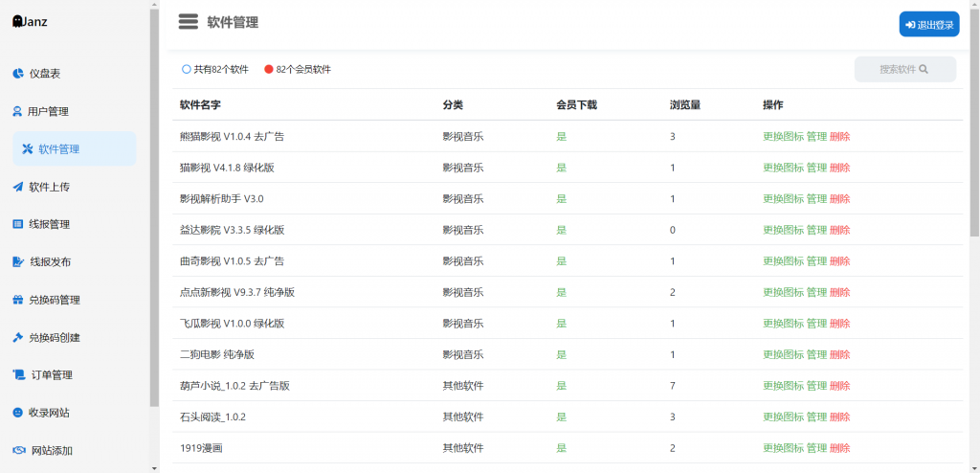
Task: Click 管理 for 石头阅读_1.0.2
Action: (x=816, y=417)
